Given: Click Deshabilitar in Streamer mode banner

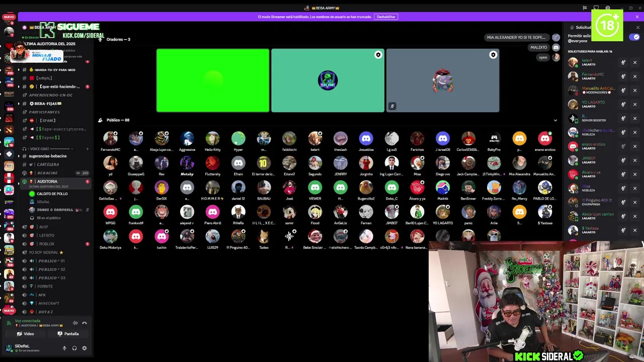Looking at the screenshot, I should click(386, 17).
